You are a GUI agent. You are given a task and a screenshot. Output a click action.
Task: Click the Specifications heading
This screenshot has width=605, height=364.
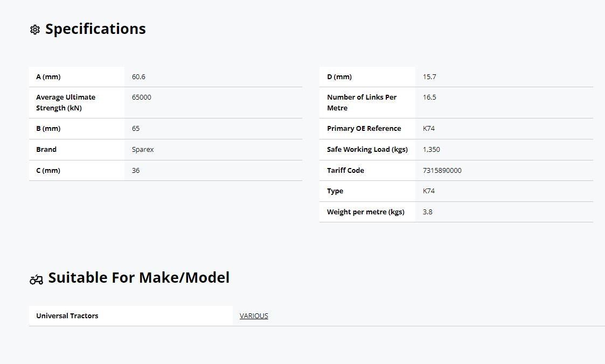(95, 29)
